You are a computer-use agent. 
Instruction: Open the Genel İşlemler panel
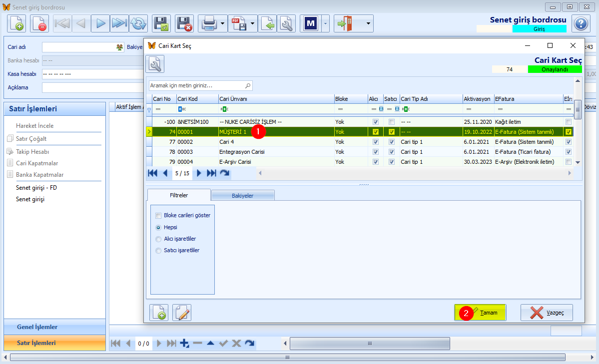tap(54, 327)
